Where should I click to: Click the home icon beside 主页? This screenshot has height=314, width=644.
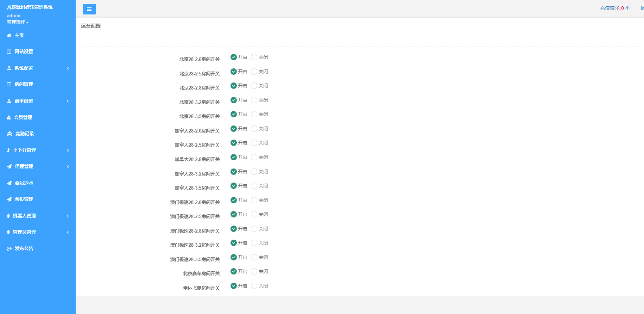(9, 35)
